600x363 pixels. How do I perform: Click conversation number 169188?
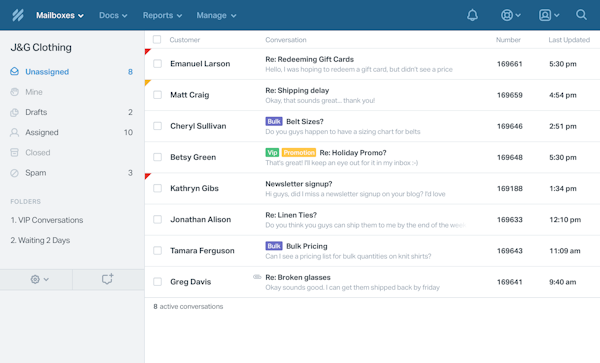(x=510, y=189)
